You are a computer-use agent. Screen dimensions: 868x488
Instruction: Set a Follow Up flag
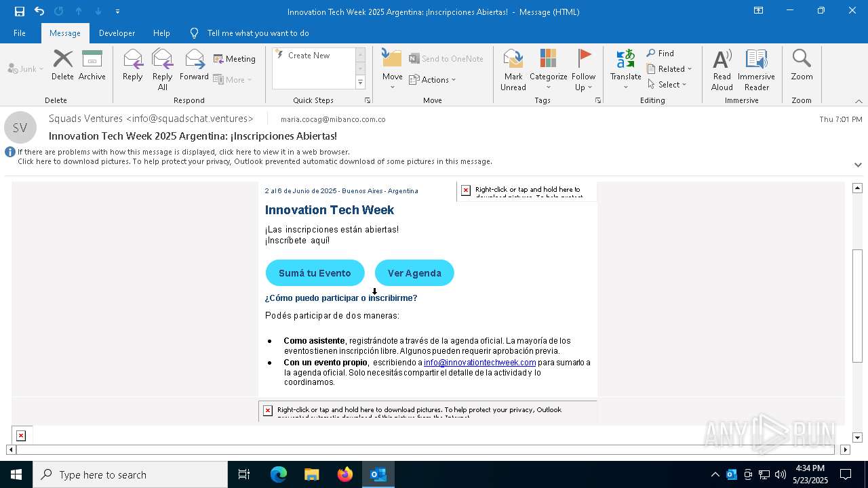click(x=583, y=69)
